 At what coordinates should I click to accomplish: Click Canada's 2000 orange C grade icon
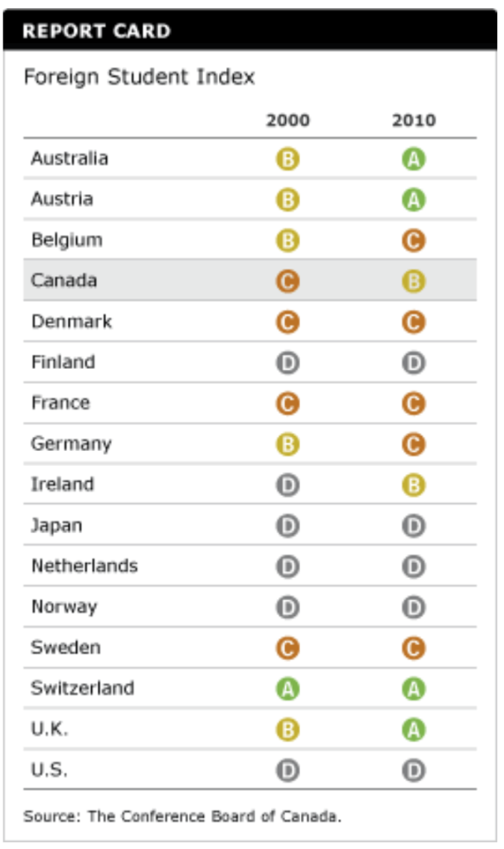(x=288, y=281)
